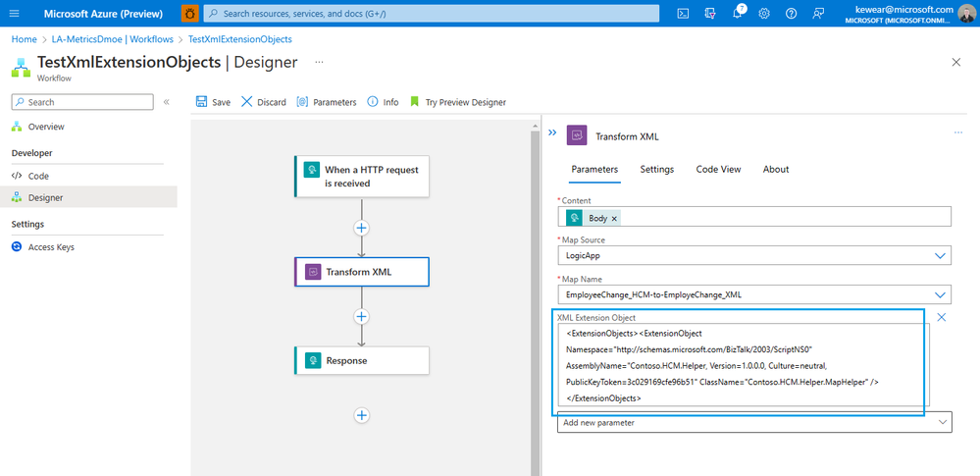This screenshot has width=980, height=476.
Task: Remove the XML Extension Object parameter
Action: coord(941,317)
